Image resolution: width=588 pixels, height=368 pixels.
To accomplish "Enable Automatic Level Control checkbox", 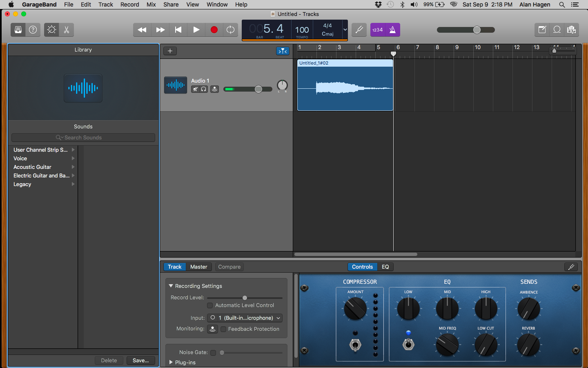I will point(210,305).
